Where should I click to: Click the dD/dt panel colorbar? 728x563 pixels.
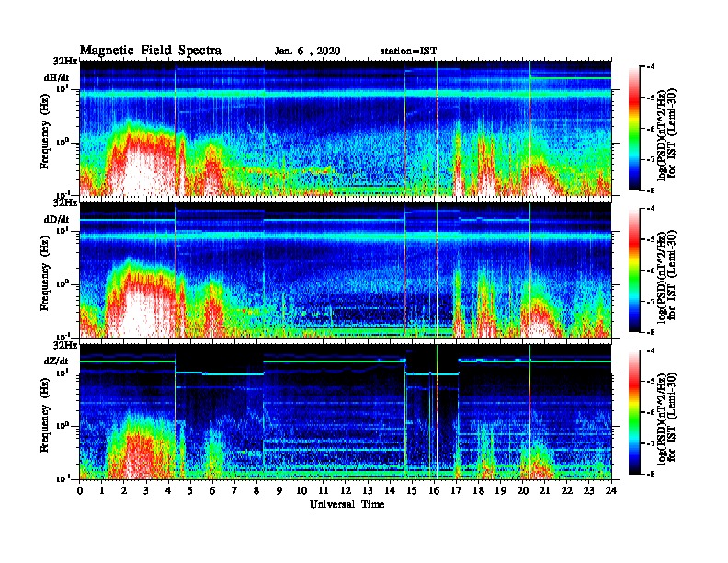click(634, 270)
